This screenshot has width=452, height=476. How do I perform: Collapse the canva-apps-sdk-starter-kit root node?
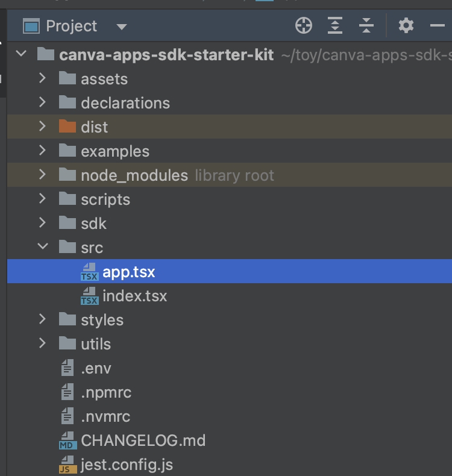pyautogui.click(x=21, y=54)
